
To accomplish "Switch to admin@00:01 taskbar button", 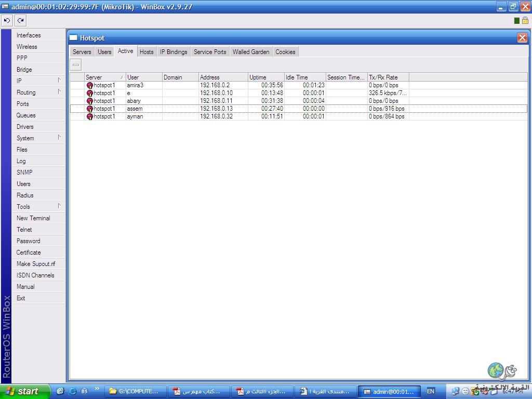I will (x=389, y=391).
